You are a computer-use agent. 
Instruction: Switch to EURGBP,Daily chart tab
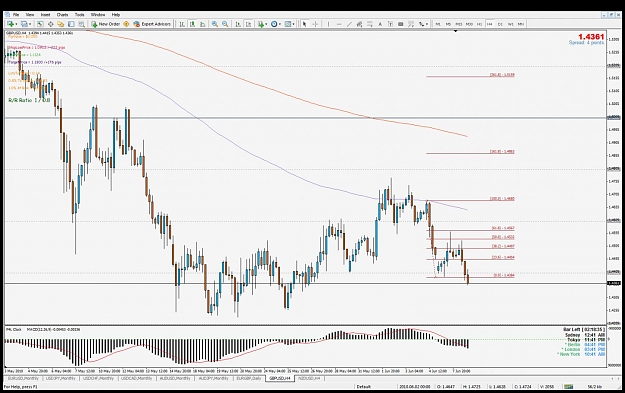pos(249,378)
